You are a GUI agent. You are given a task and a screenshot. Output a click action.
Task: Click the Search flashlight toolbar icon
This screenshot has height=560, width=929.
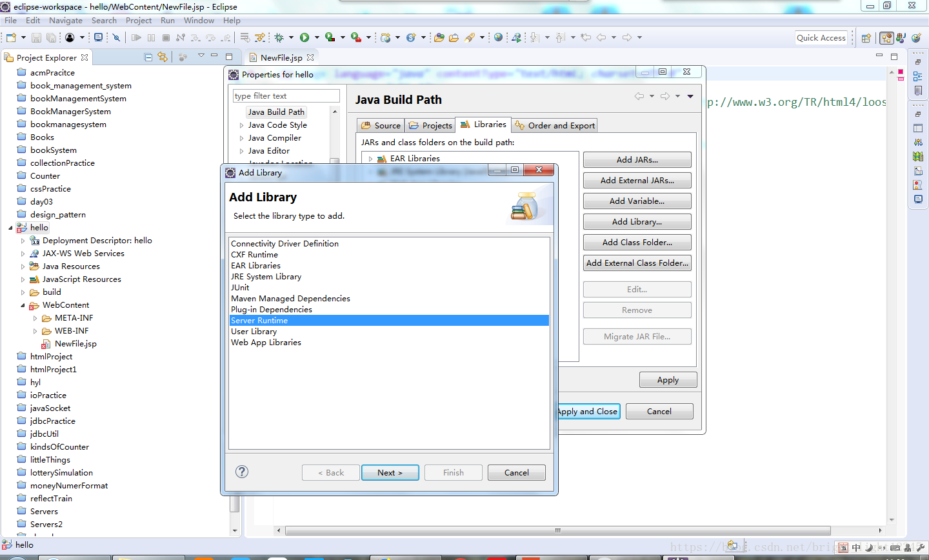470,37
